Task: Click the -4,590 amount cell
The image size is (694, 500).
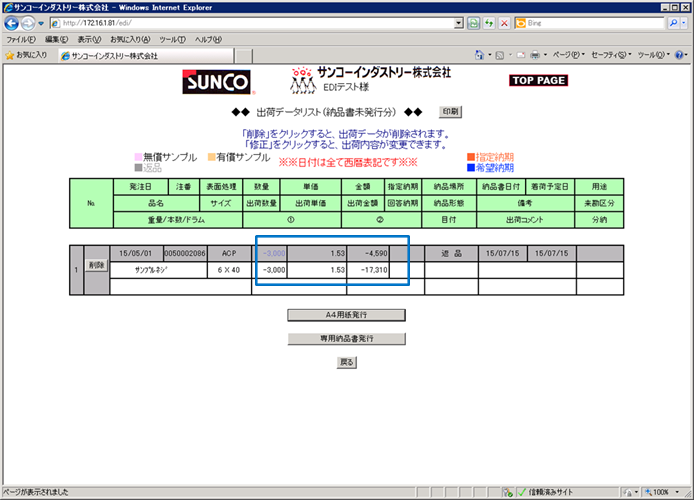Action: click(x=368, y=254)
